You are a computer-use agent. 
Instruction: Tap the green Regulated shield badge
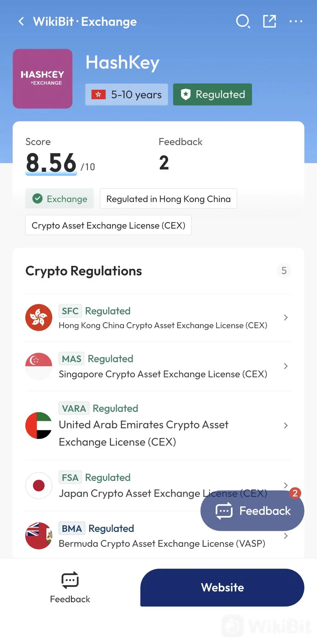coord(213,95)
